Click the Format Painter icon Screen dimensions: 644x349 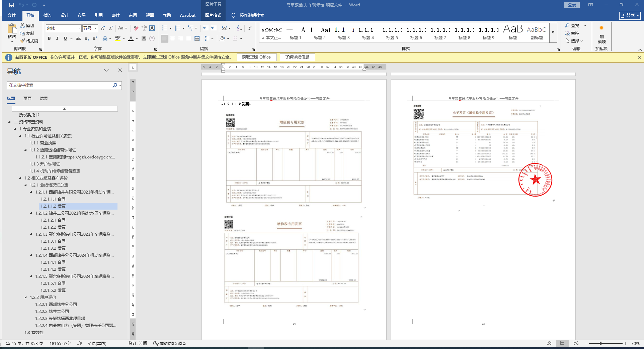pos(22,41)
